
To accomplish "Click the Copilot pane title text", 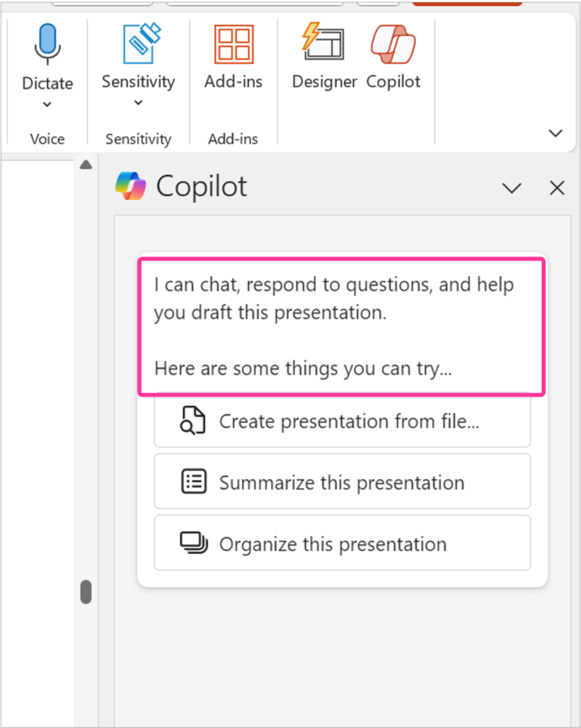I will tap(201, 186).
